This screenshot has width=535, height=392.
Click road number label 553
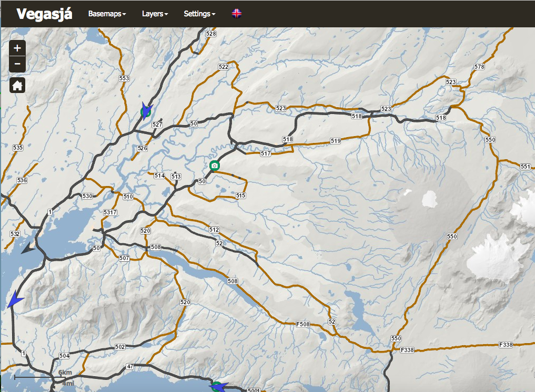[x=124, y=78]
